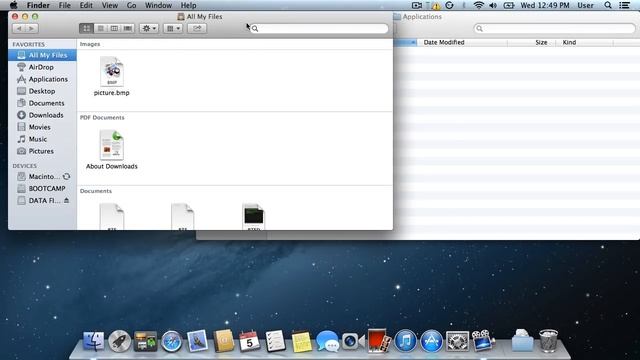This screenshot has width=640, height=360.
Task: Switch to icon view in toolbar
Action: [86, 28]
